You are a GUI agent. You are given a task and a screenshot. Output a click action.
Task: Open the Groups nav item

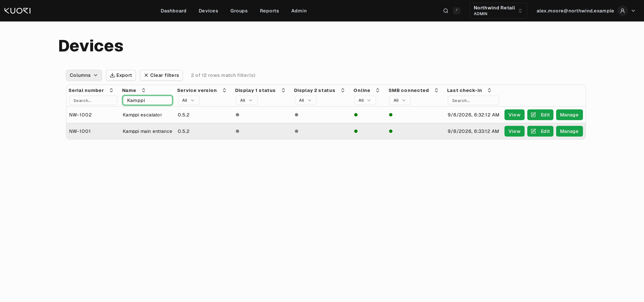[x=239, y=11]
